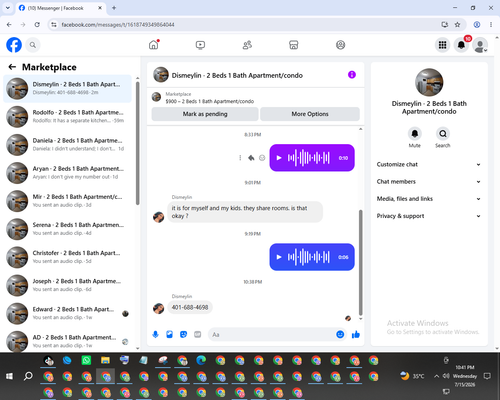Viewport: 500px width, 400px height.
Task: Attach a photo or file
Action: pos(169,334)
